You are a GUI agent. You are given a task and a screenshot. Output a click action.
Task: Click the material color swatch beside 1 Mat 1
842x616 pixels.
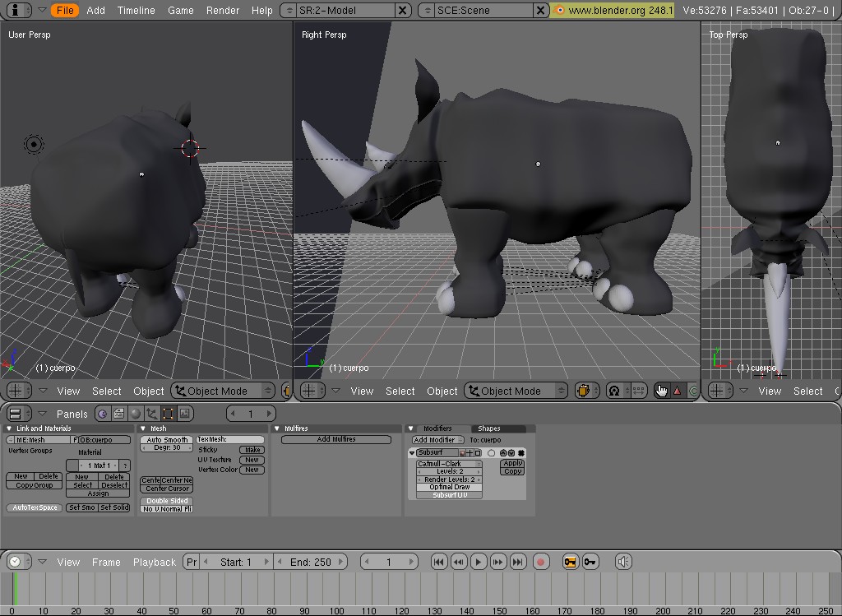72,465
